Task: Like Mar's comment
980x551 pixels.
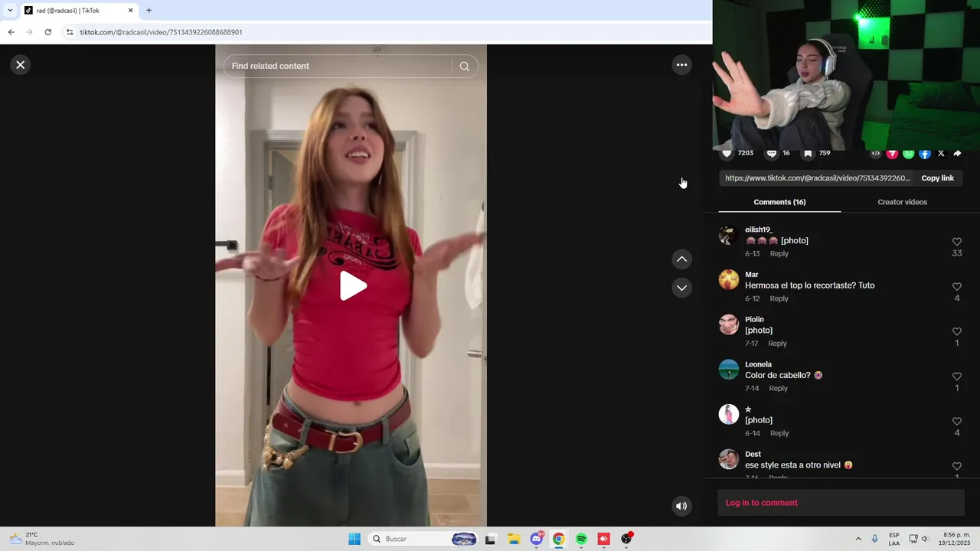Action: (957, 287)
